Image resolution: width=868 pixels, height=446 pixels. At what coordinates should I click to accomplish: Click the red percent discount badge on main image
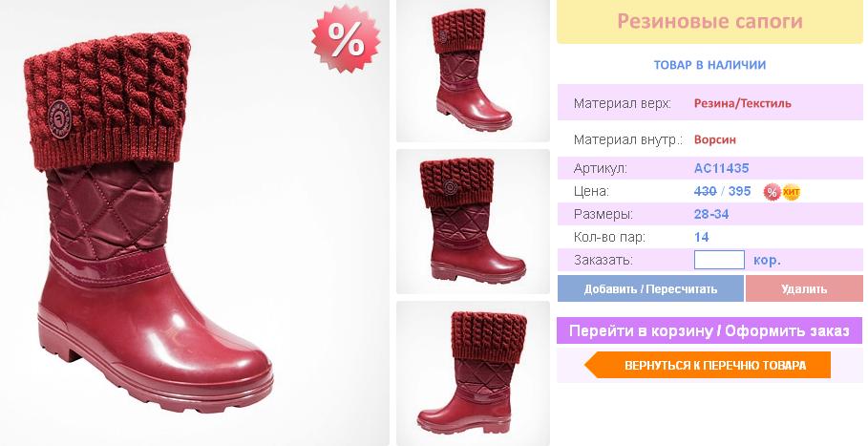click(346, 39)
